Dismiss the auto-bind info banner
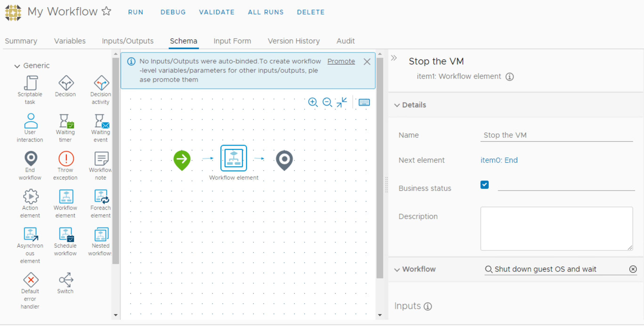This screenshot has width=644, height=326. coord(367,61)
